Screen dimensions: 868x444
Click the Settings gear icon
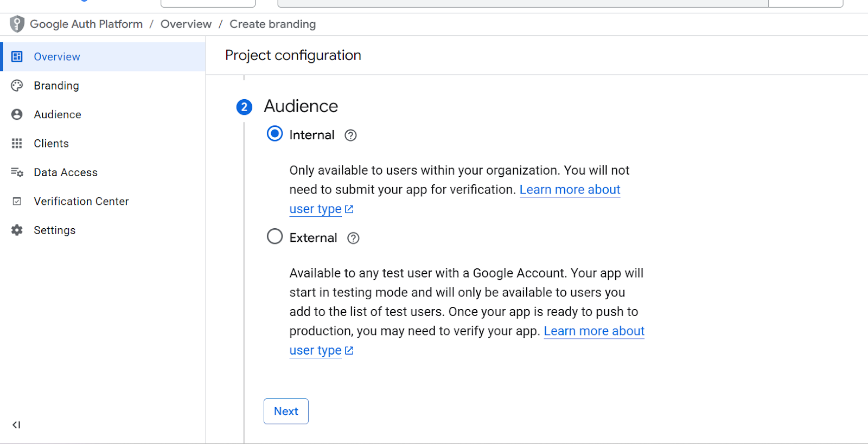point(17,230)
